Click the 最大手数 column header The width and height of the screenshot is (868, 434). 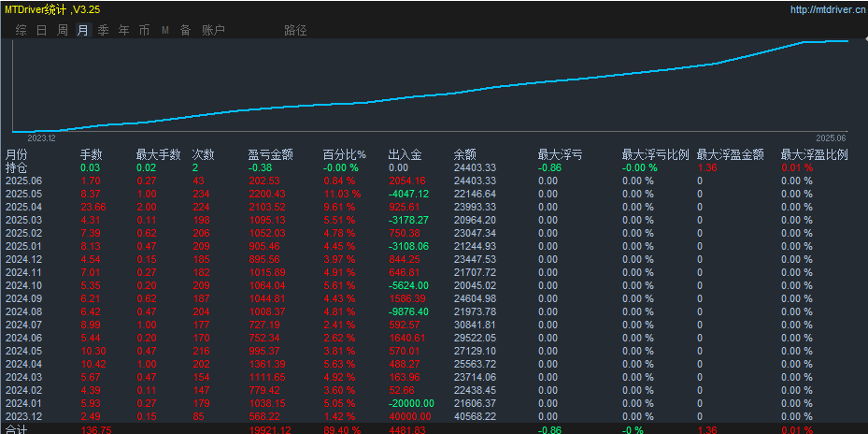pos(158,154)
